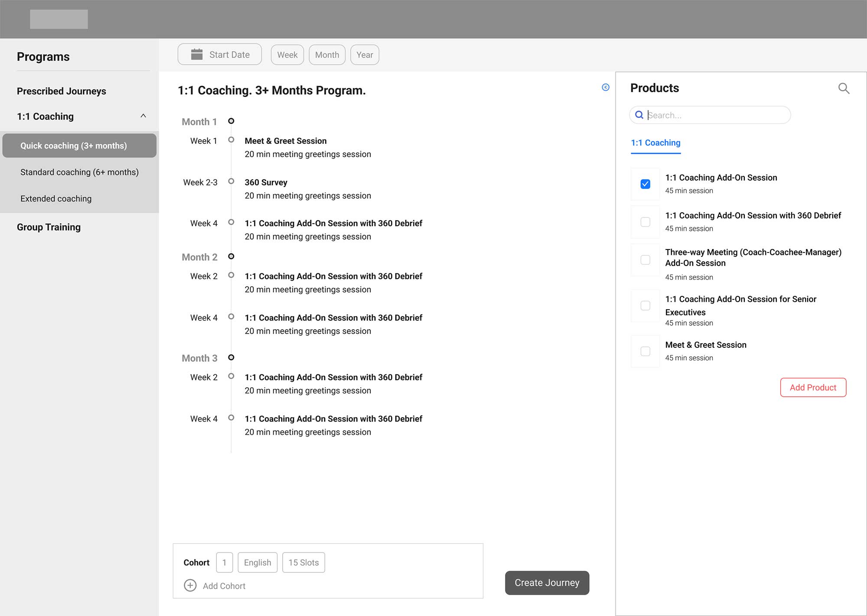Image resolution: width=867 pixels, height=616 pixels.
Task: Click the plus icon next to Add Cohort
Action: (190, 586)
